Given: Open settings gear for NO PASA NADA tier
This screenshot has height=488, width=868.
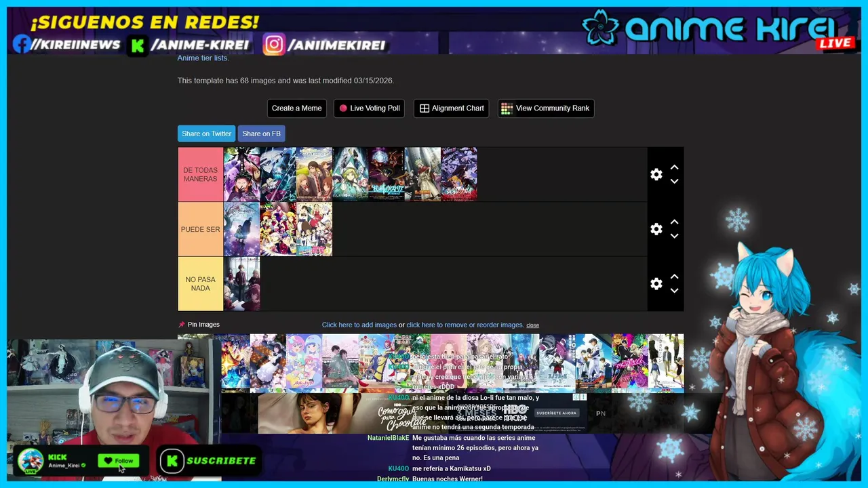Looking at the screenshot, I should [656, 284].
